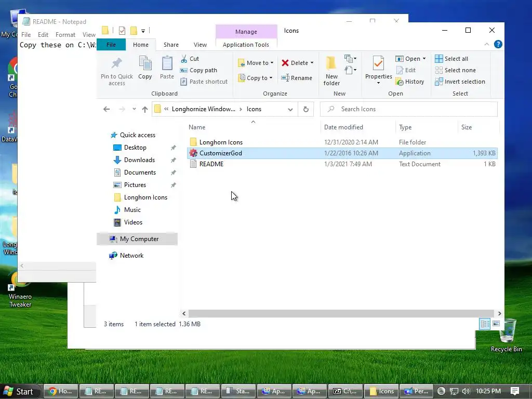This screenshot has width=532, height=399.
Task: Expand the Easy access dropdown
Action: 350,70
